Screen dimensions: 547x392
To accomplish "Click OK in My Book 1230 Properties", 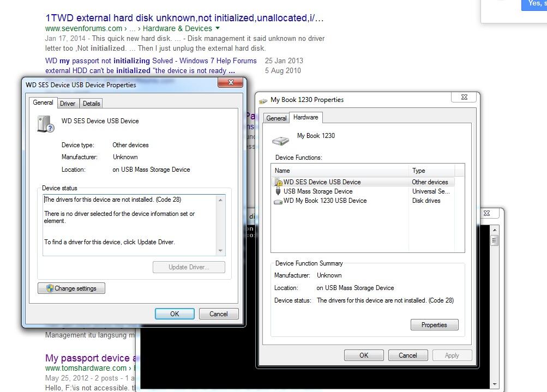I will 364,355.
